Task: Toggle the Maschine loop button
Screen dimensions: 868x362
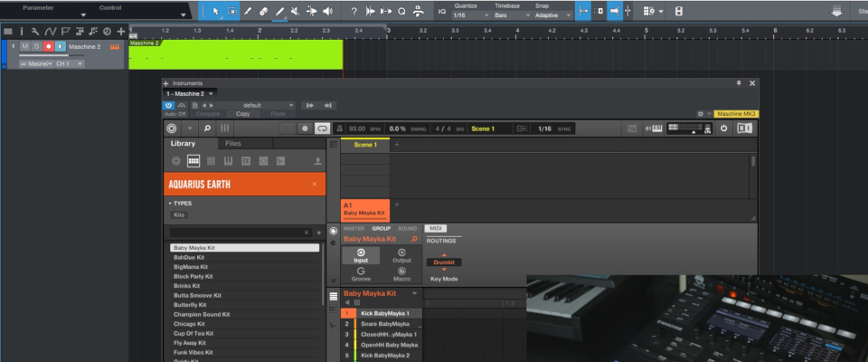Action: [322, 129]
